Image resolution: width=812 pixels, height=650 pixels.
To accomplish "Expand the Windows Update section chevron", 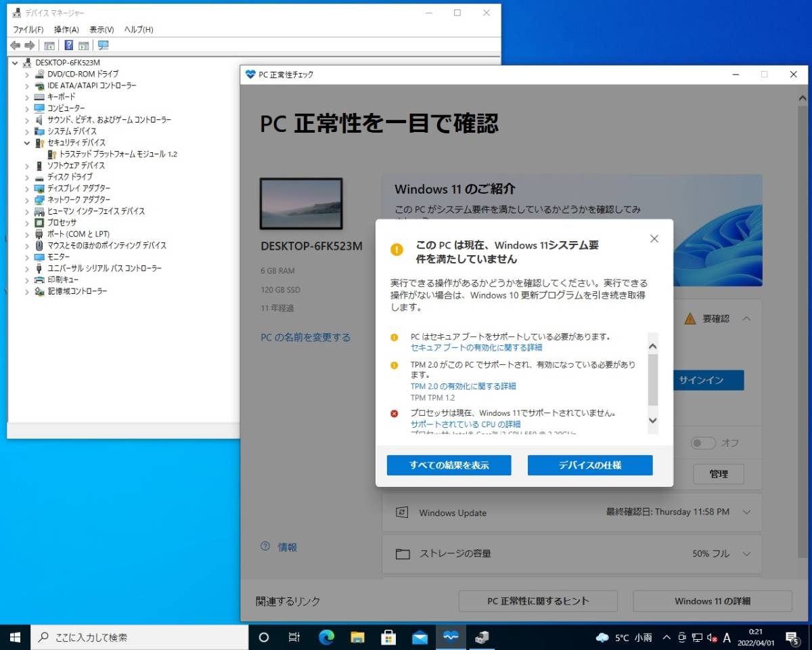I will pyautogui.click(x=746, y=513).
